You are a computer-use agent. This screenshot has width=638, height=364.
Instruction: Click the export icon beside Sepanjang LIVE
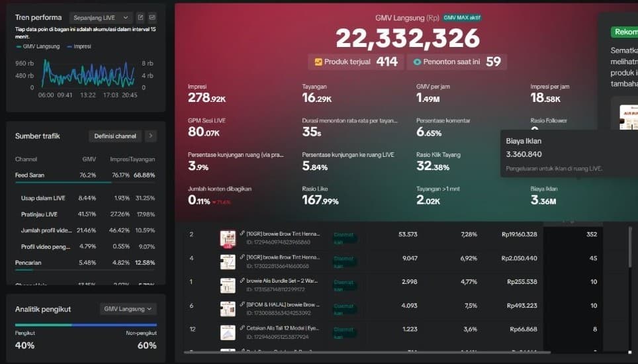pyautogui.click(x=140, y=17)
